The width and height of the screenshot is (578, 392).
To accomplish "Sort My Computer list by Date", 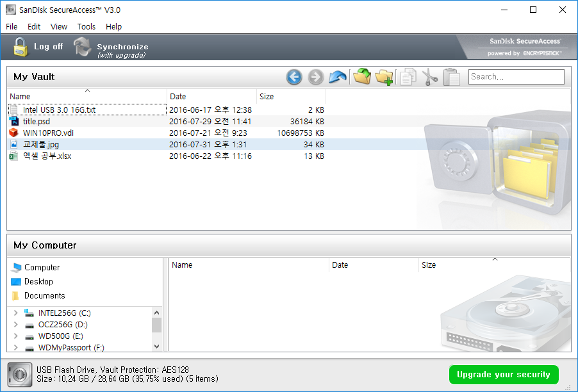I will tap(374, 265).
